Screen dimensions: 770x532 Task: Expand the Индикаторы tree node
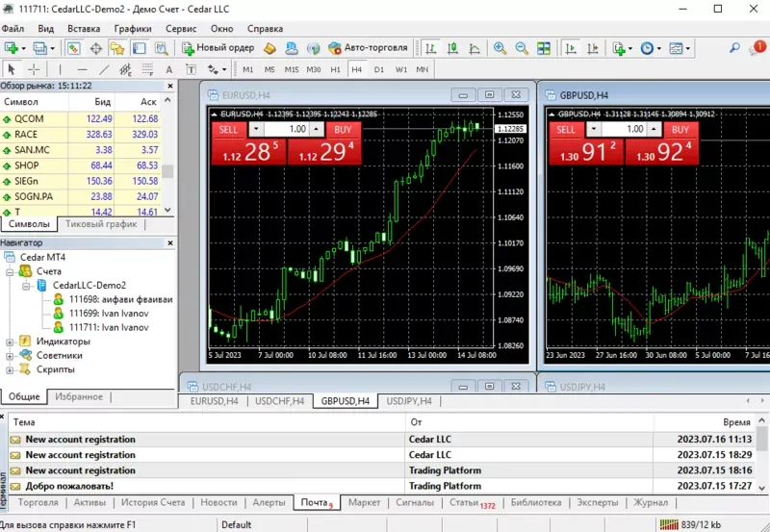10,342
